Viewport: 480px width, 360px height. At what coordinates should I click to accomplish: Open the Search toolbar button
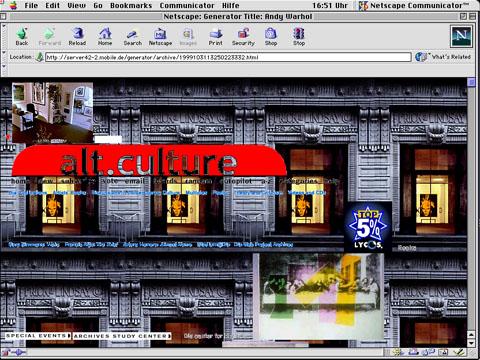click(x=133, y=36)
